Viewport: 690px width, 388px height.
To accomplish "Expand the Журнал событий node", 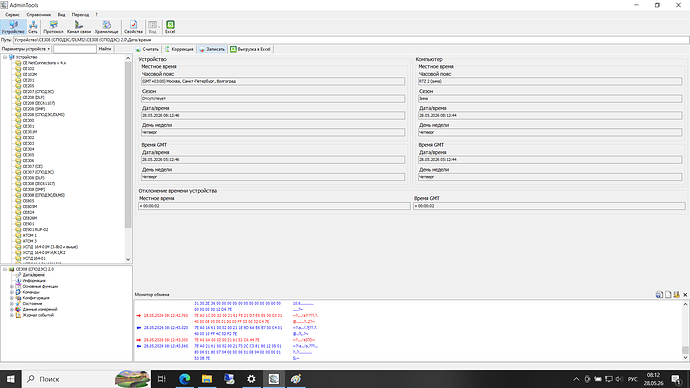I will coord(12,315).
